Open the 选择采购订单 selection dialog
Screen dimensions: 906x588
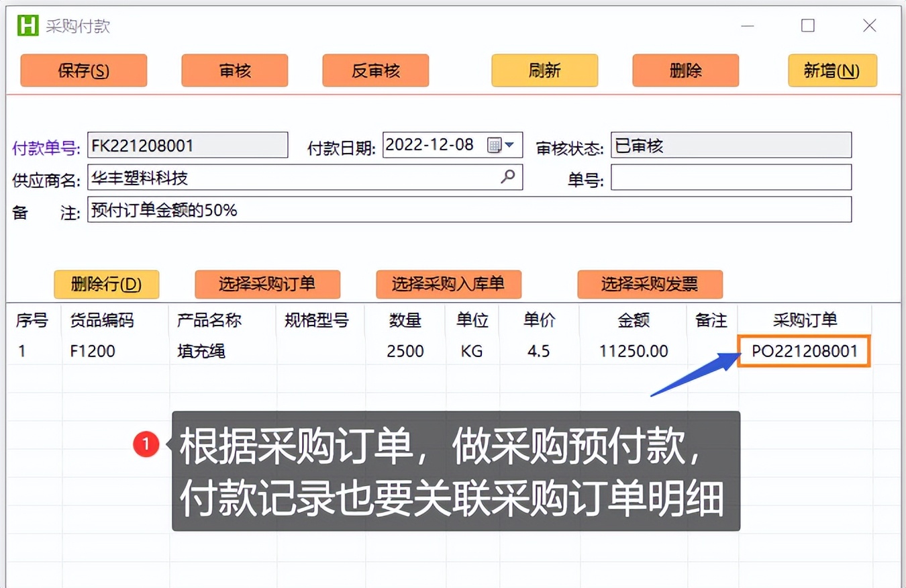point(267,284)
